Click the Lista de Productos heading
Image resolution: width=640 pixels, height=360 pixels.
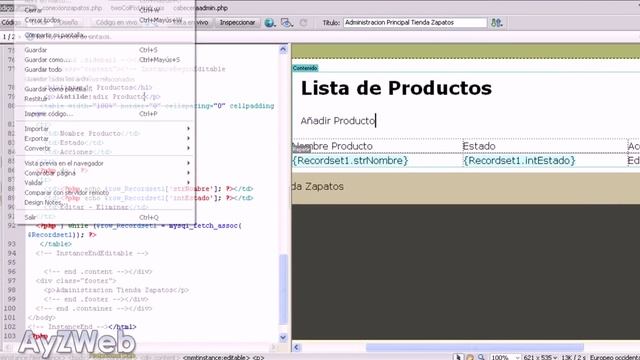[396, 88]
